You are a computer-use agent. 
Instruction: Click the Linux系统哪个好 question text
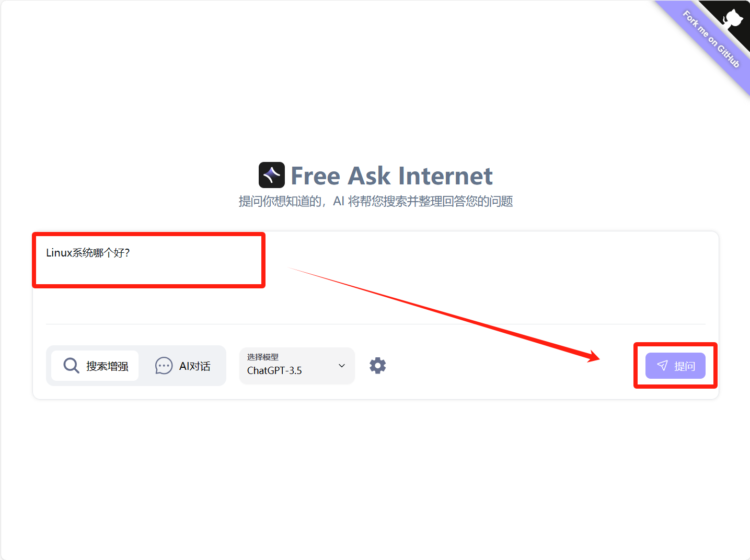click(x=88, y=253)
